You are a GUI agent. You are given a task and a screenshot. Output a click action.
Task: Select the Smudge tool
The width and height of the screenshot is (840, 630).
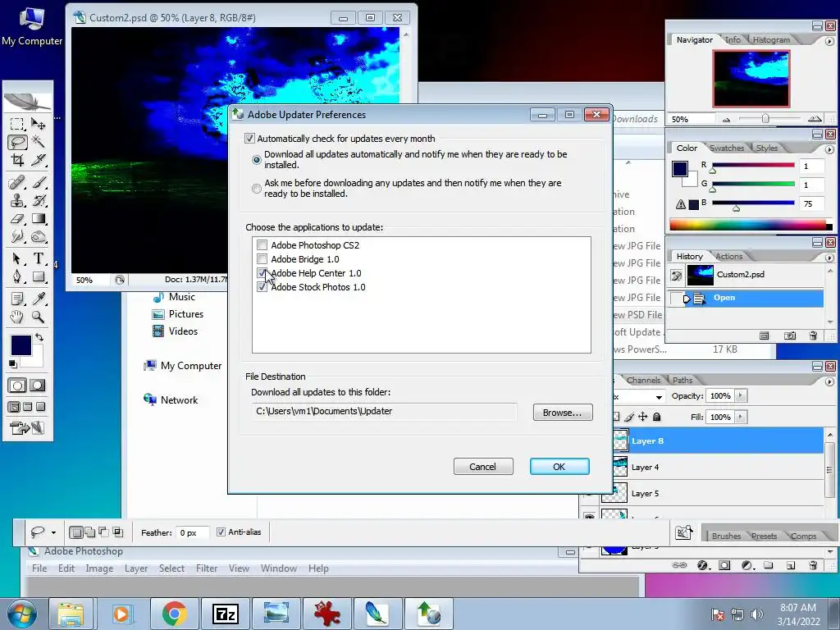pyautogui.click(x=17, y=236)
